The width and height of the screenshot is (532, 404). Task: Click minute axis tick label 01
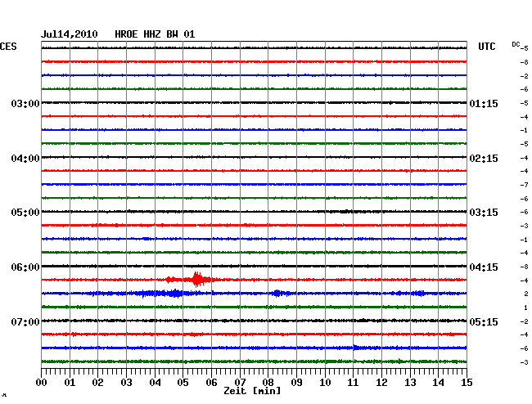70,383
